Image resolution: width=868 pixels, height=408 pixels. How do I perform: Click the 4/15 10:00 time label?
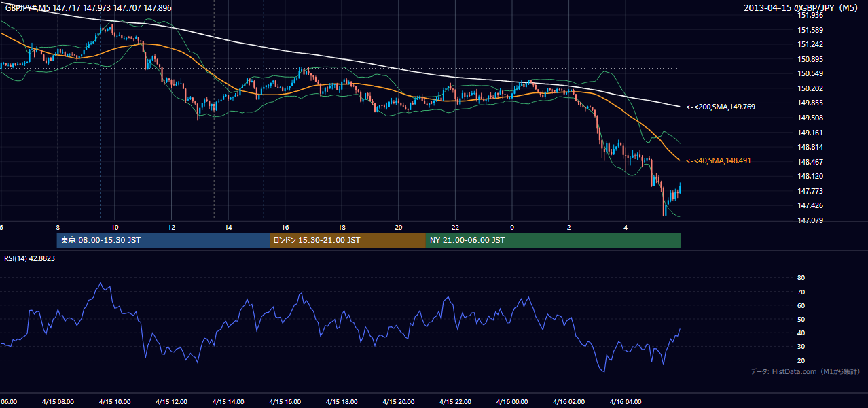click(x=115, y=402)
